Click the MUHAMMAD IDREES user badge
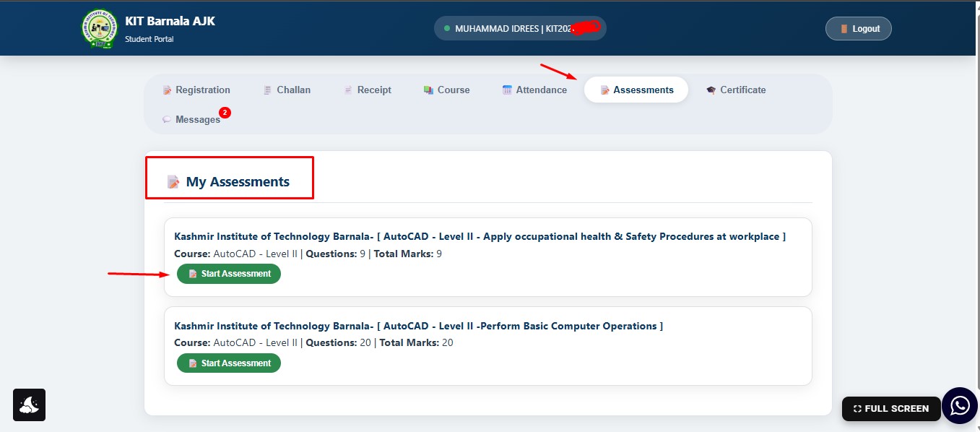 click(x=520, y=28)
